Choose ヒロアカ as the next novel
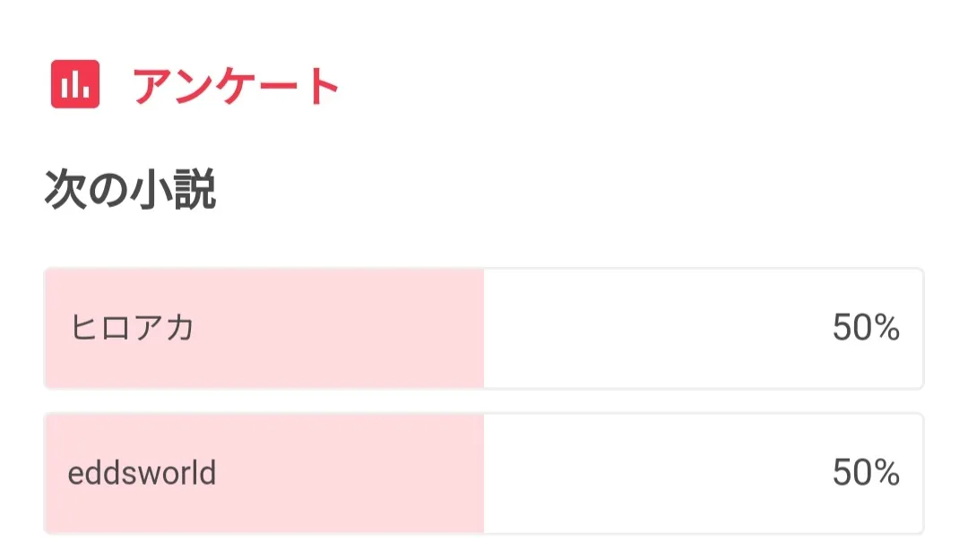 coord(483,329)
